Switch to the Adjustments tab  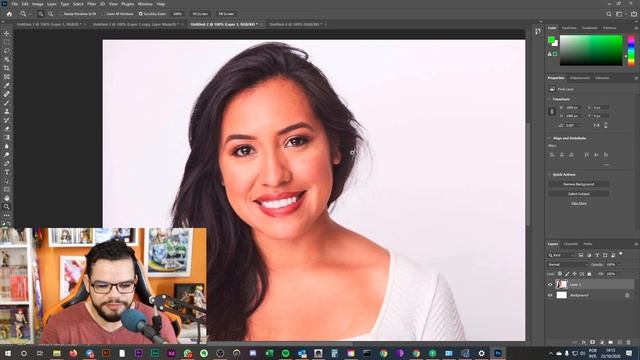[580, 78]
